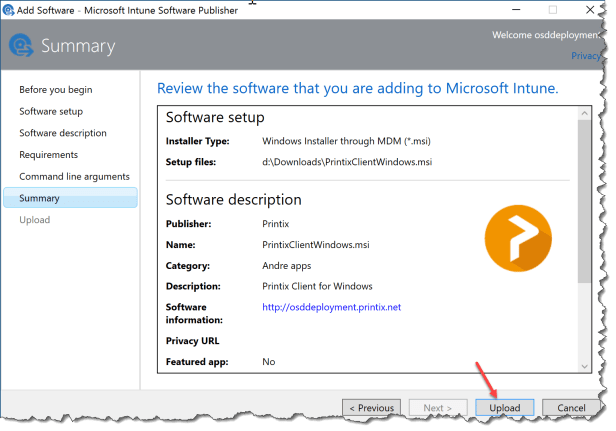Click the summary scrollbar up arrow
The height and width of the screenshot is (431, 616).
(x=584, y=116)
